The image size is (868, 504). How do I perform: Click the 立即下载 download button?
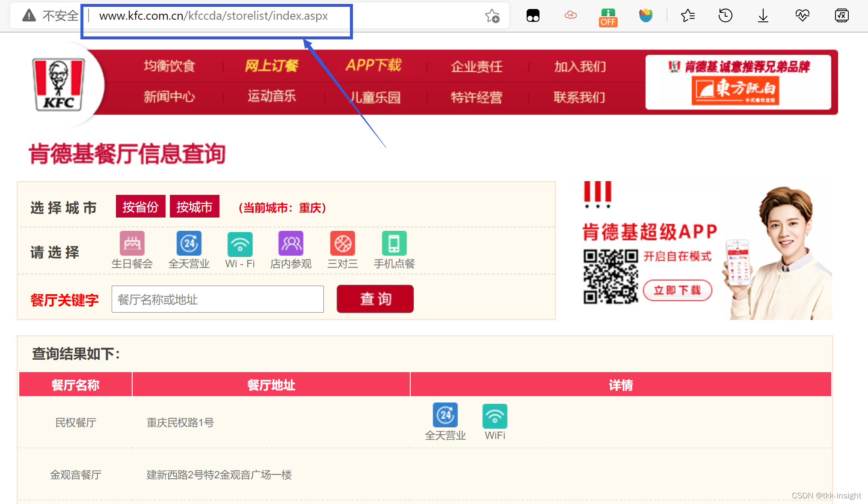(677, 290)
